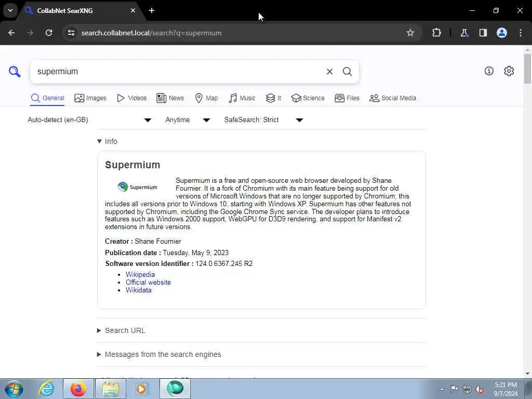Click the Tuesday, May 9, 2023 date
This screenshot has width=532, height=399.
196,253
